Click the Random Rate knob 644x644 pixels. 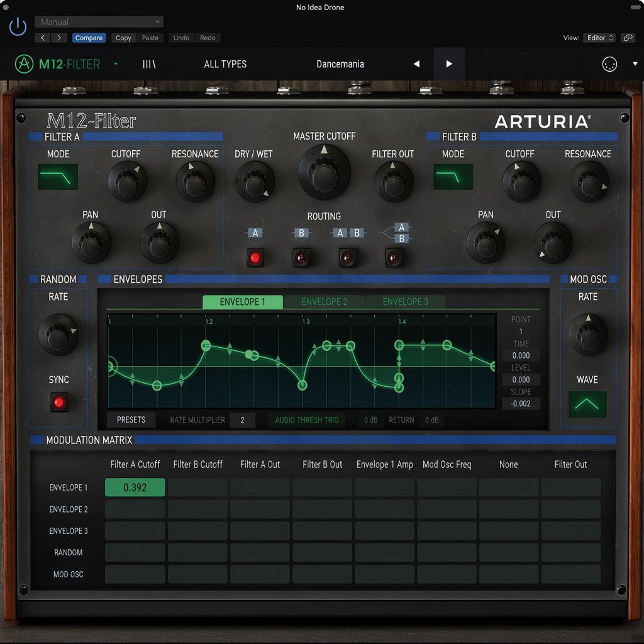pyautogui.click(x=58, y=335)
